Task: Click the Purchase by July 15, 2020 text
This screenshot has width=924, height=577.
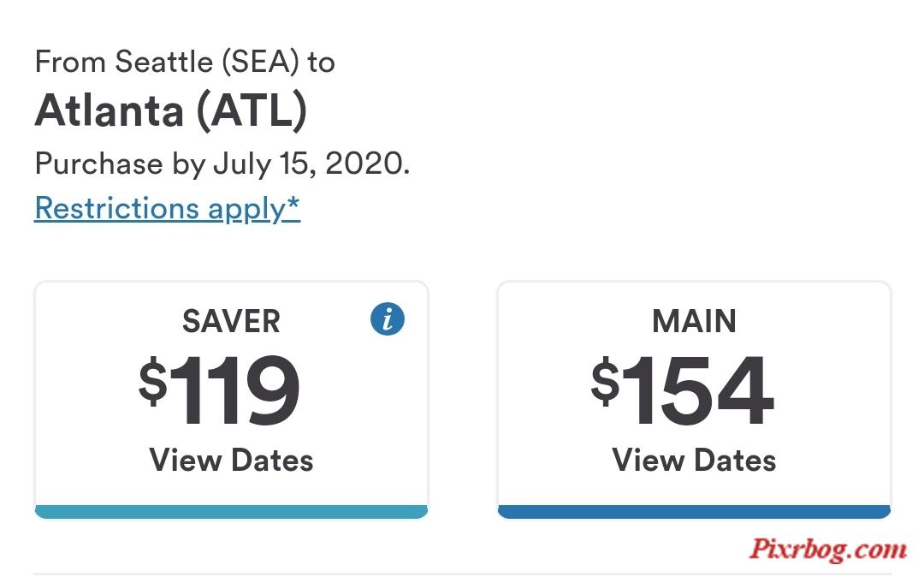Action: click(x=222, y=164)
